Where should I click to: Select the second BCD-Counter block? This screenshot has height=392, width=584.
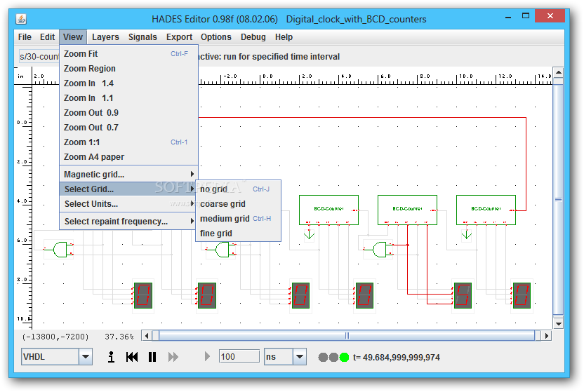pyautogui.click(x=407, y=210)
